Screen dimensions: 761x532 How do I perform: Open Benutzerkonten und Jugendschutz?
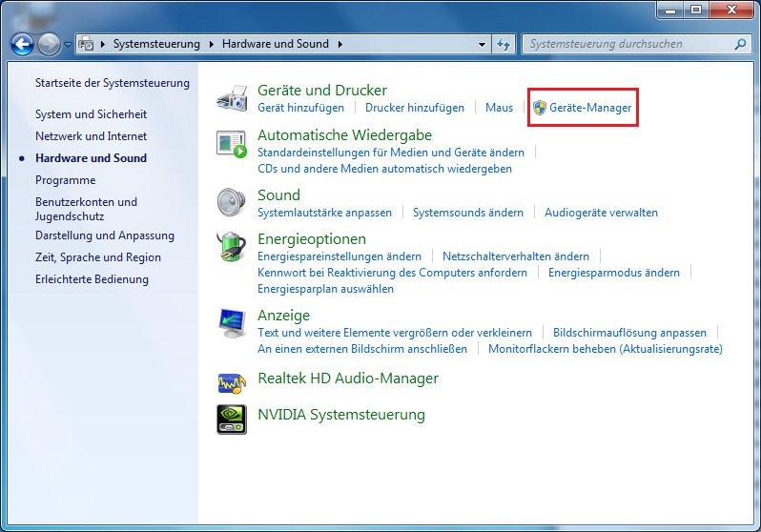(86, 209)
